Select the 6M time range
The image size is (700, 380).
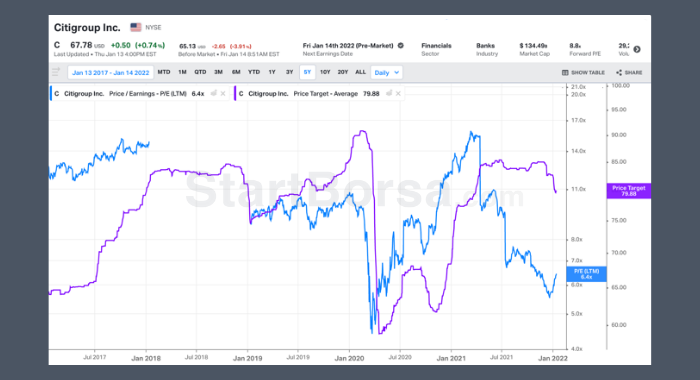(x=236, y=72)
